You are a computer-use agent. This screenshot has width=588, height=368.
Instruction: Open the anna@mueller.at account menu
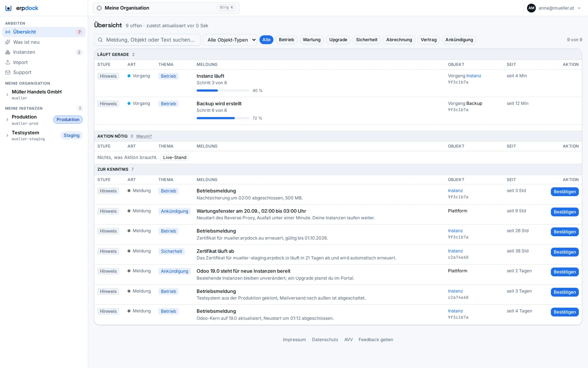tap(554, 8)
